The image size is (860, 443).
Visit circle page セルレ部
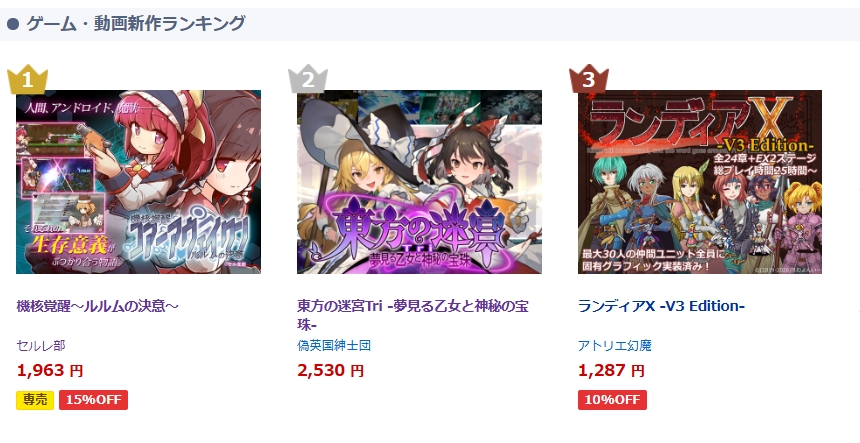pyautogui.click(x=41, y=345)
